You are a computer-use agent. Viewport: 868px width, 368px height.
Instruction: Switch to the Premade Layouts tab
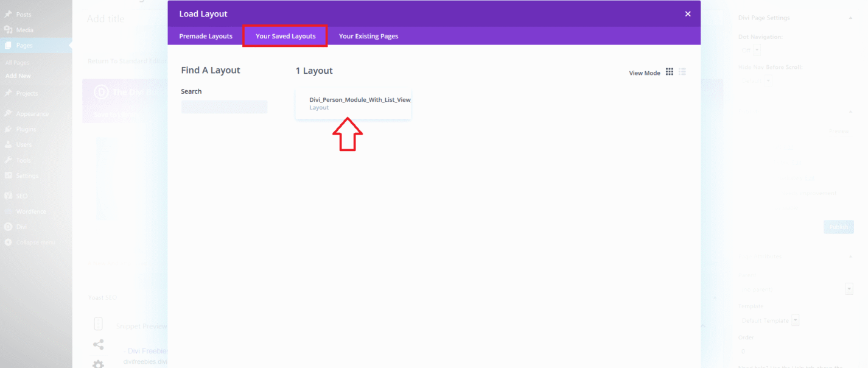(205, 36)
